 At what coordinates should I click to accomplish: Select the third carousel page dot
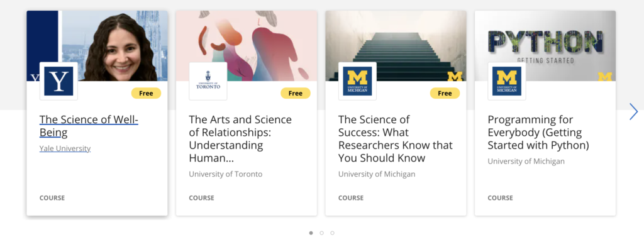pyautogui.click(x=332, y=233)
